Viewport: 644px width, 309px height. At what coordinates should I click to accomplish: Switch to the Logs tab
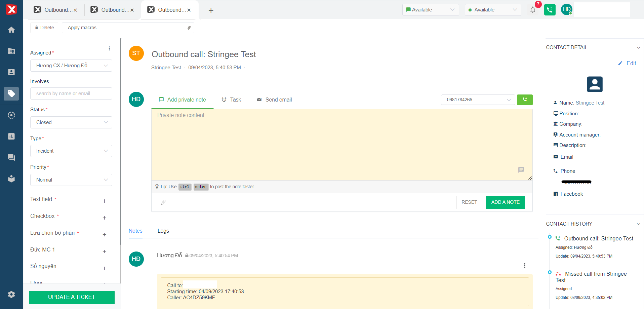[x=163, y=231]
